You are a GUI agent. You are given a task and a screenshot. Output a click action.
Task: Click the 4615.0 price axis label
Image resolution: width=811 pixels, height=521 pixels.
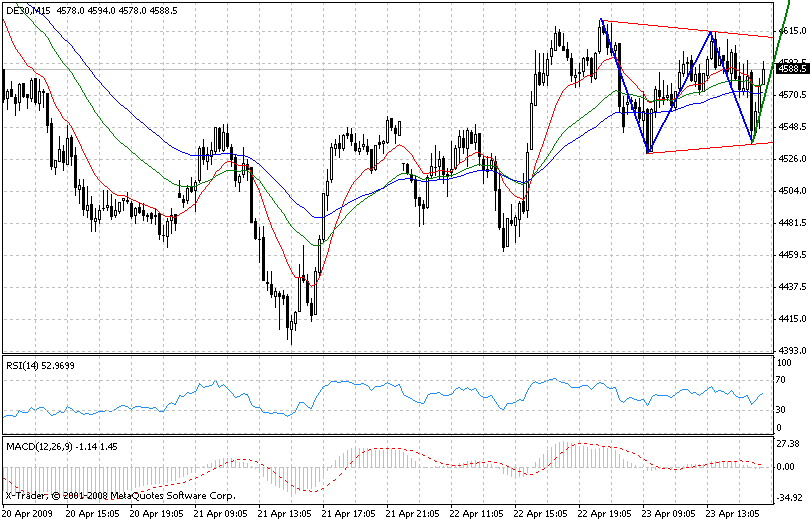click(792, 31)
